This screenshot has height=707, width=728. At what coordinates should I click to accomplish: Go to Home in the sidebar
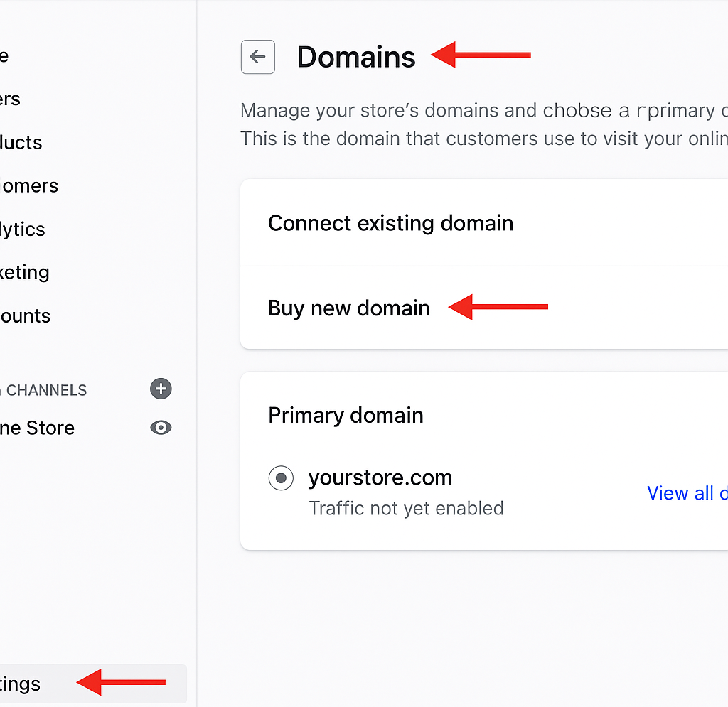(x=4, y=55)
